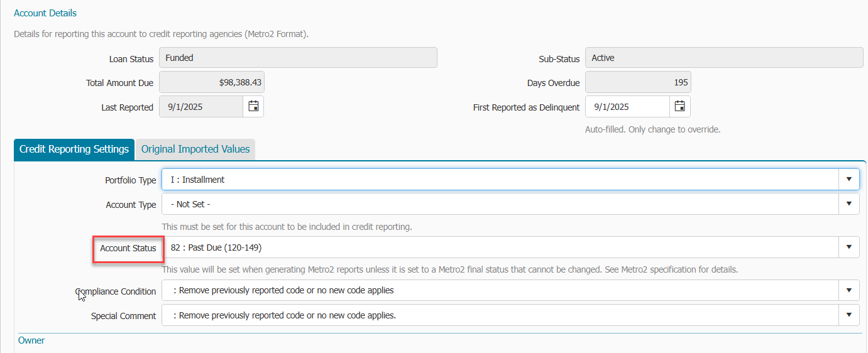Expand the Special Comment dropdown arrow
The height and width of the screenshot is (353, 868).
(x=849, y=315)
